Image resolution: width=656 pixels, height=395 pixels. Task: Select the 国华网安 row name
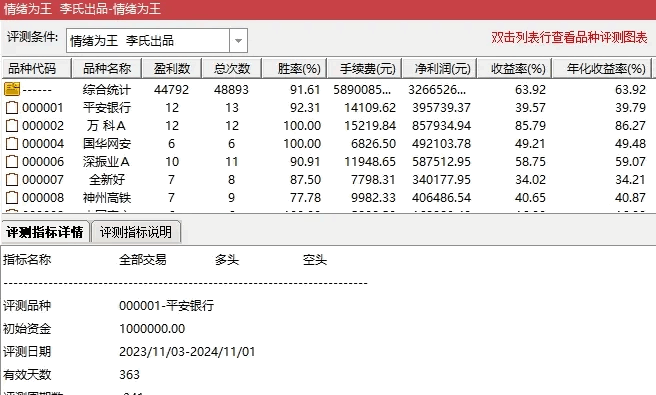(107, 144)
